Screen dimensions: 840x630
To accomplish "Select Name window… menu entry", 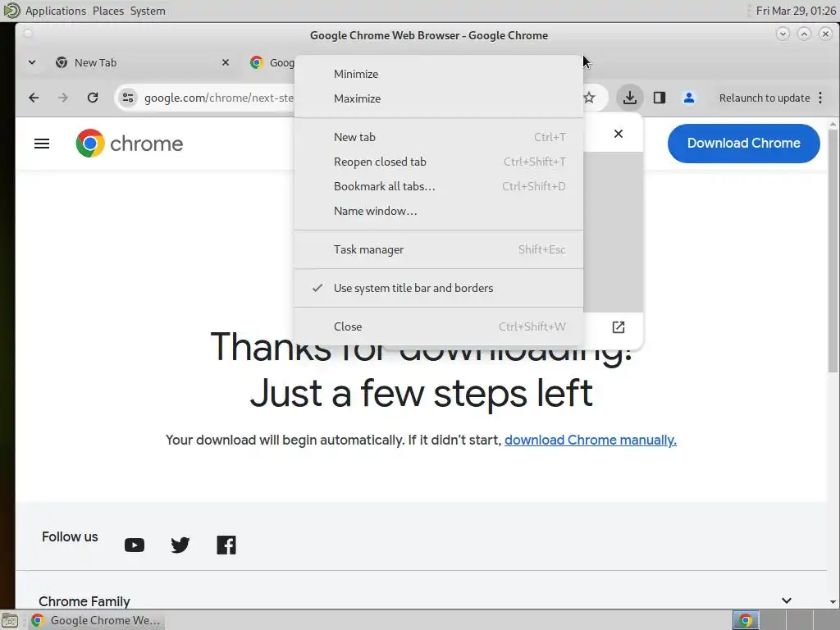I will click(438, 211).
